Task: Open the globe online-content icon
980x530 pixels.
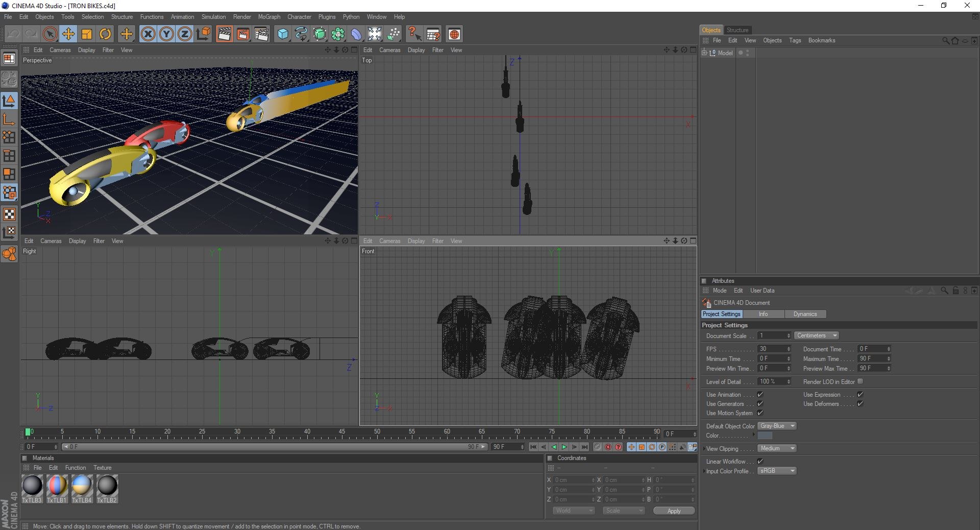Action: [x=454, y=34]
